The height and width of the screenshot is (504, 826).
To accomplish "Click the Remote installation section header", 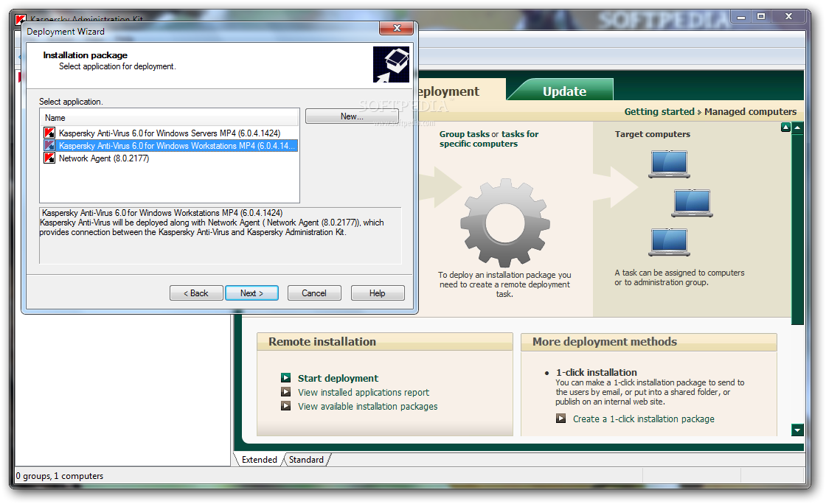I will (x=384, y=342).
